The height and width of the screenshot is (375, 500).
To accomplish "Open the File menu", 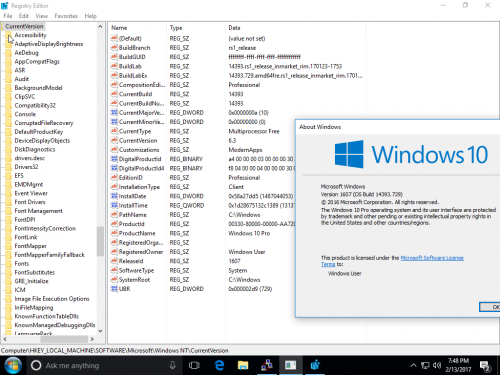I will point(8,16).
